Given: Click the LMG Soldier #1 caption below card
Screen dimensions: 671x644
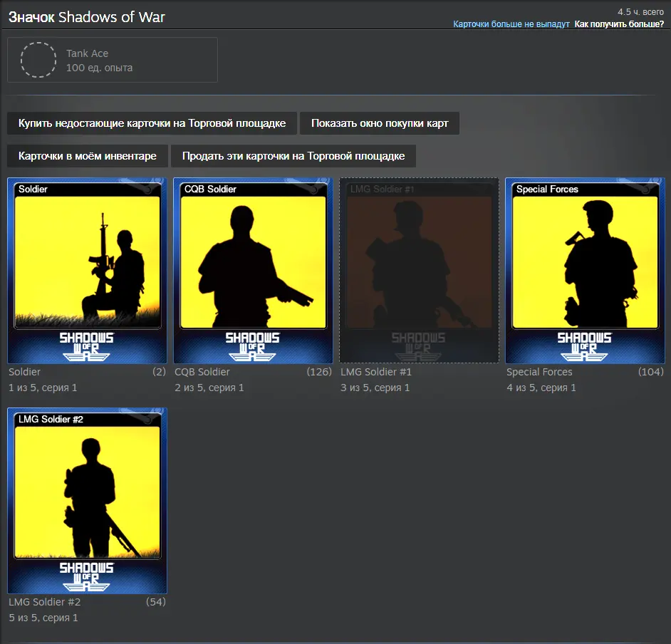Looking at the screenshot, I should click(x=376, y=372).
